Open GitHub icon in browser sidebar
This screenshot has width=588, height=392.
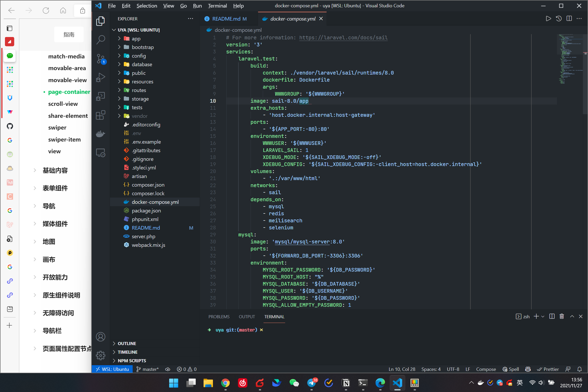[x=10, y=126]
